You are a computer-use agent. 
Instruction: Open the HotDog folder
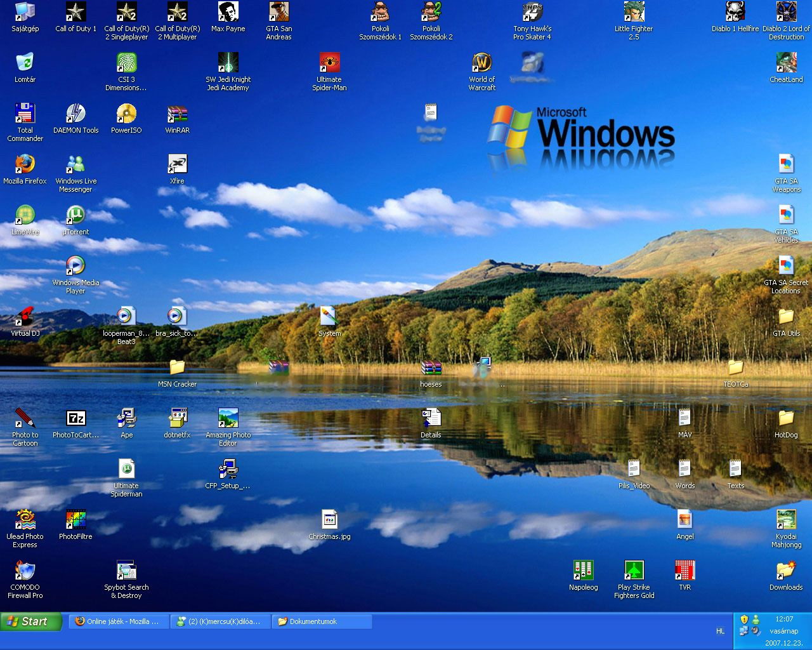point(786,424)
